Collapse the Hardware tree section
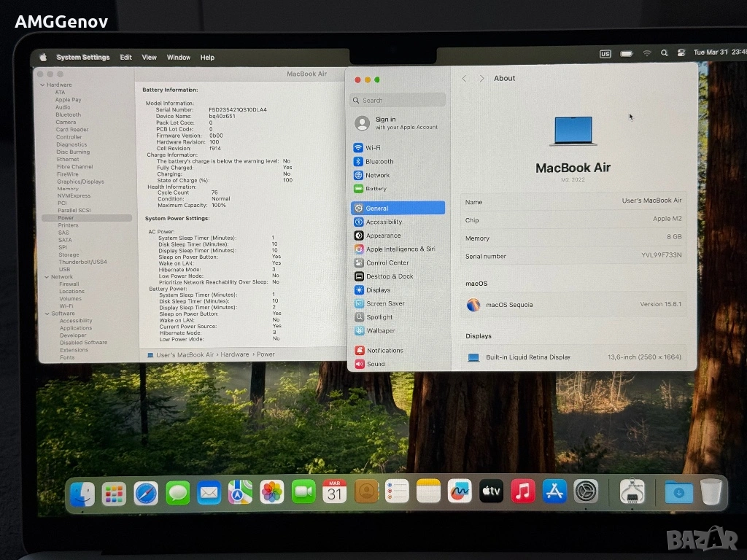747x560 pixels. (x=42, y=85)
